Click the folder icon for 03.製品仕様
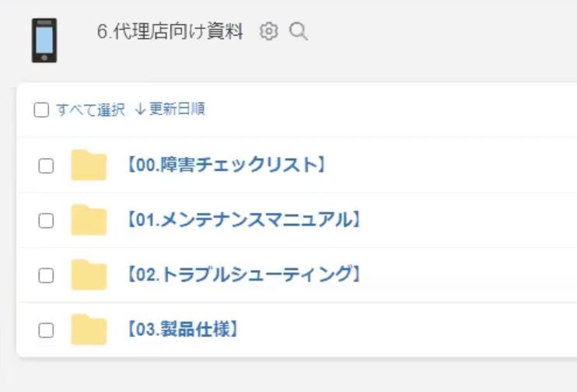This screenshot has width=577, height=392. [x=89, y=330]
